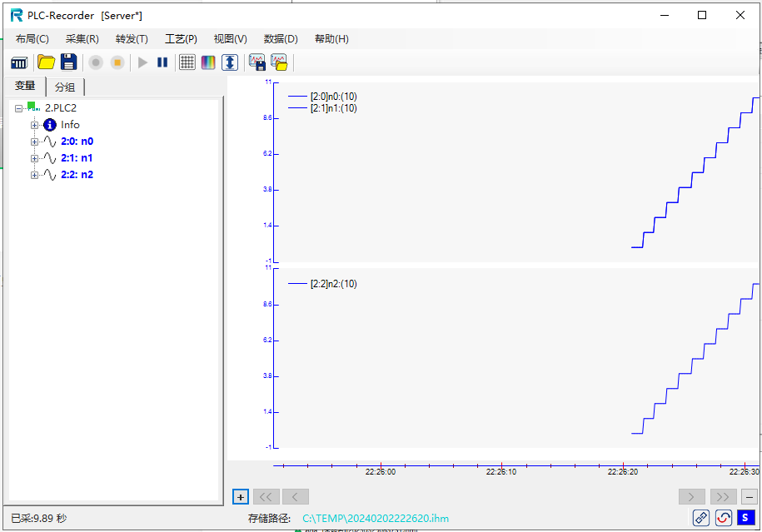Click the < step backward button
762x532 pixels.
(x=296, y=497)
